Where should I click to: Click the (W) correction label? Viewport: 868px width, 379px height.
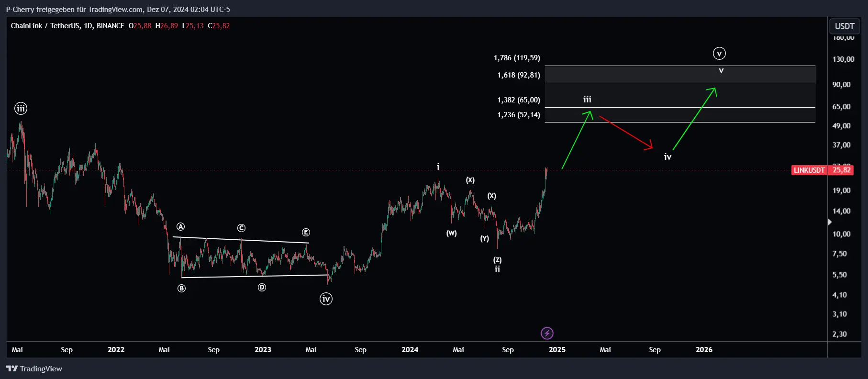point(452,234)
